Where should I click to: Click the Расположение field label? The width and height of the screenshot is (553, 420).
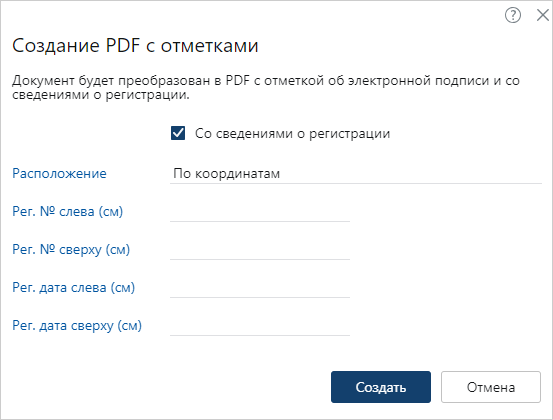pyautogui.click(x=59, y=174)
